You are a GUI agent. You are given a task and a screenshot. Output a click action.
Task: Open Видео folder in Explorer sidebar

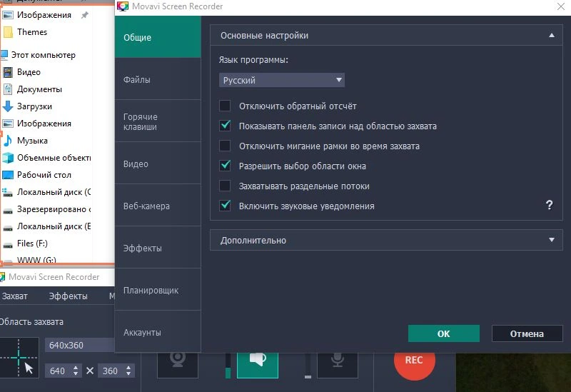tap(29, 72)
